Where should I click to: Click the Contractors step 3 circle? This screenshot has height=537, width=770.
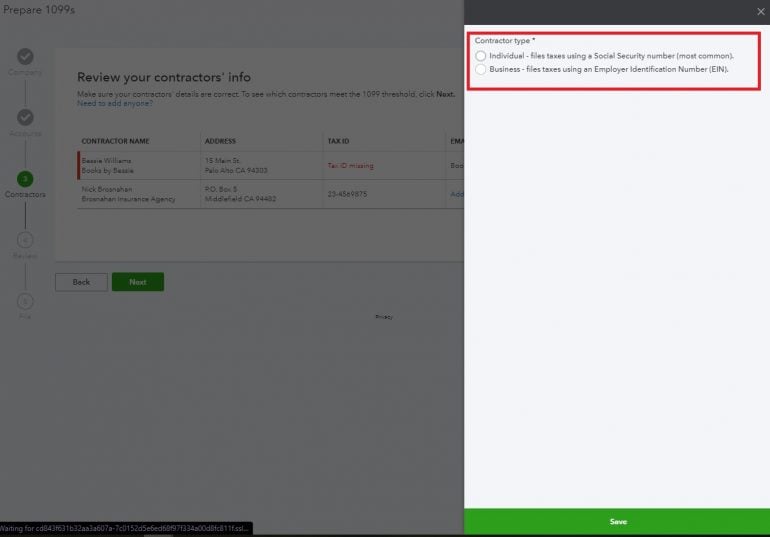point(25,179)
